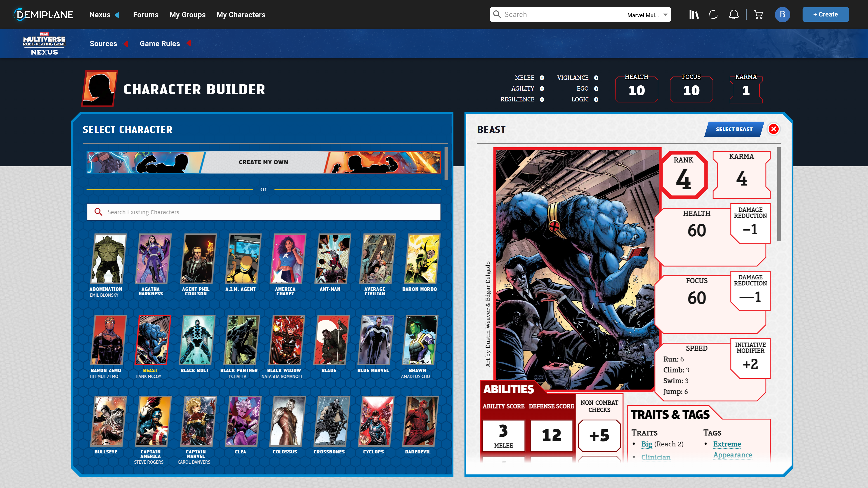Open the Marvel Multiverse Nexus logo
Image resolution: width=868 pixels, height=488 pixels.
[44, 43]
